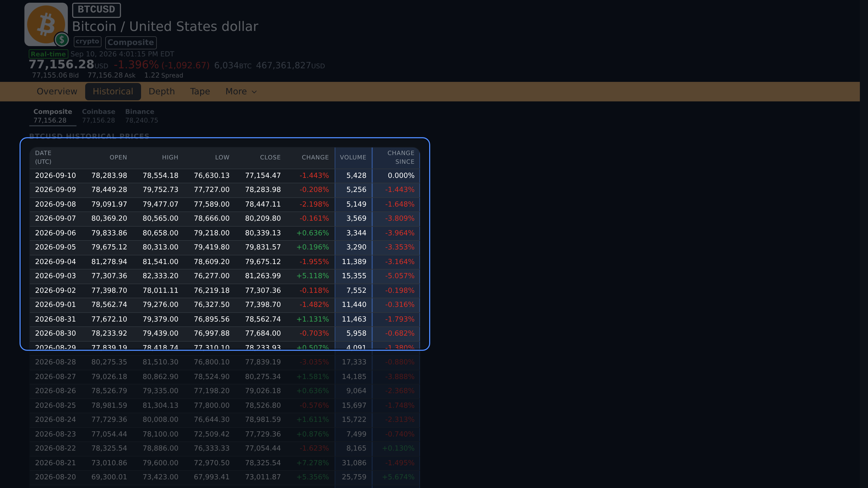The height and width of the screenshot is (488, 868).
Task: Open the Overview tab
Action: tap(57, 92)
